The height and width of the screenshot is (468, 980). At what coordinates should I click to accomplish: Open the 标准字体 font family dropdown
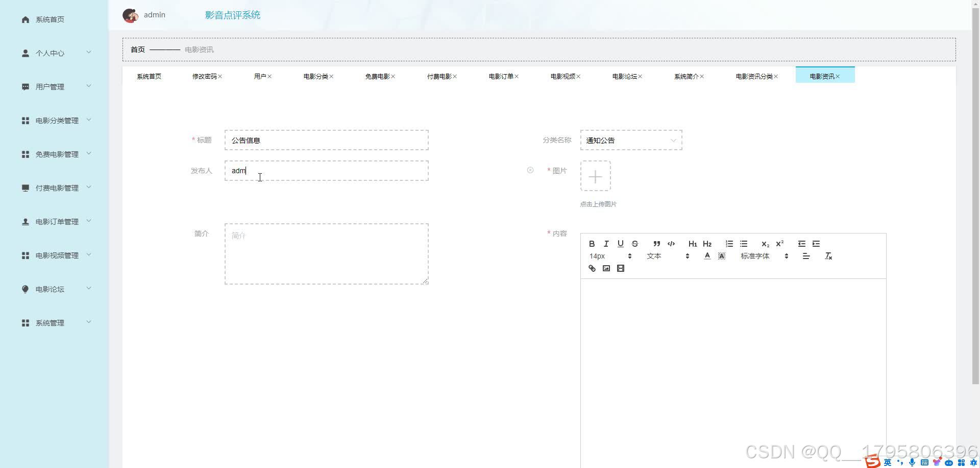click(763, 256)
